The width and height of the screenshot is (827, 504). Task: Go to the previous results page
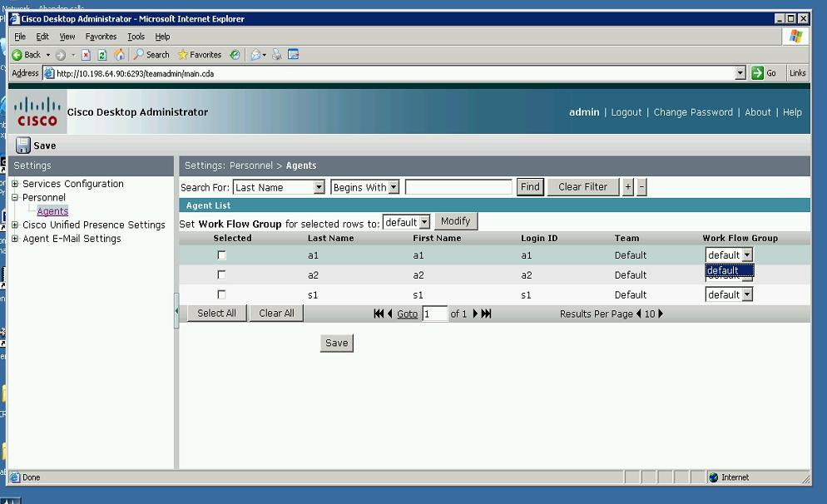[x=389, y=314]
